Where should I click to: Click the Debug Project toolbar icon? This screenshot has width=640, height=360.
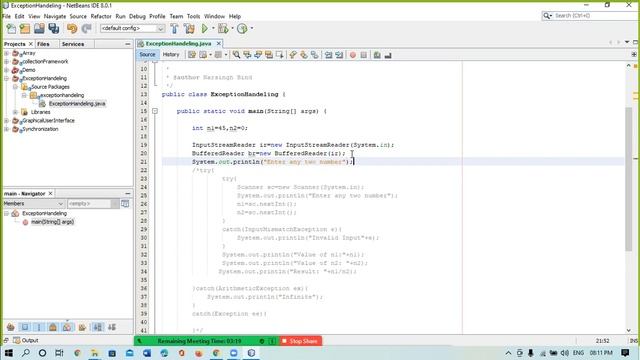point(223,29)
